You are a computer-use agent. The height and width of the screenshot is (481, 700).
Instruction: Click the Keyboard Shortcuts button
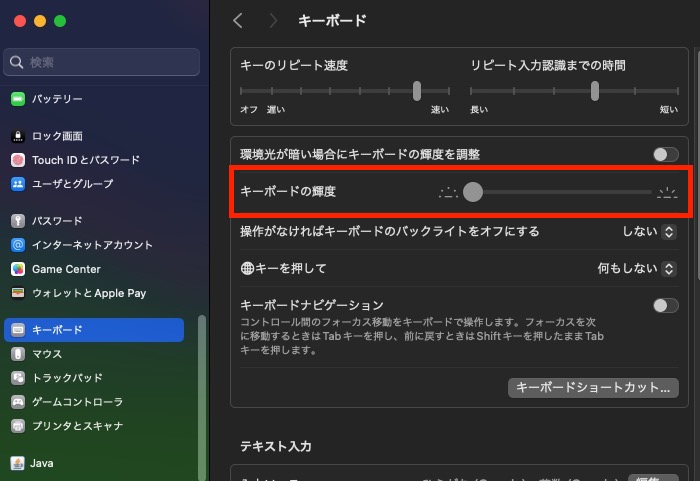pos(593,388)
